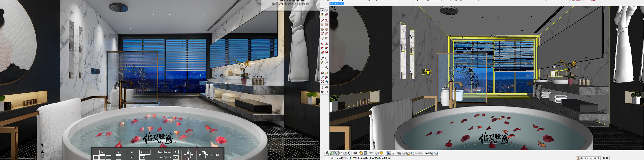Toggle Enscape live updates green arrows
Image resolution: width=644 pixels, height=160 pixels.
point(332,153)
